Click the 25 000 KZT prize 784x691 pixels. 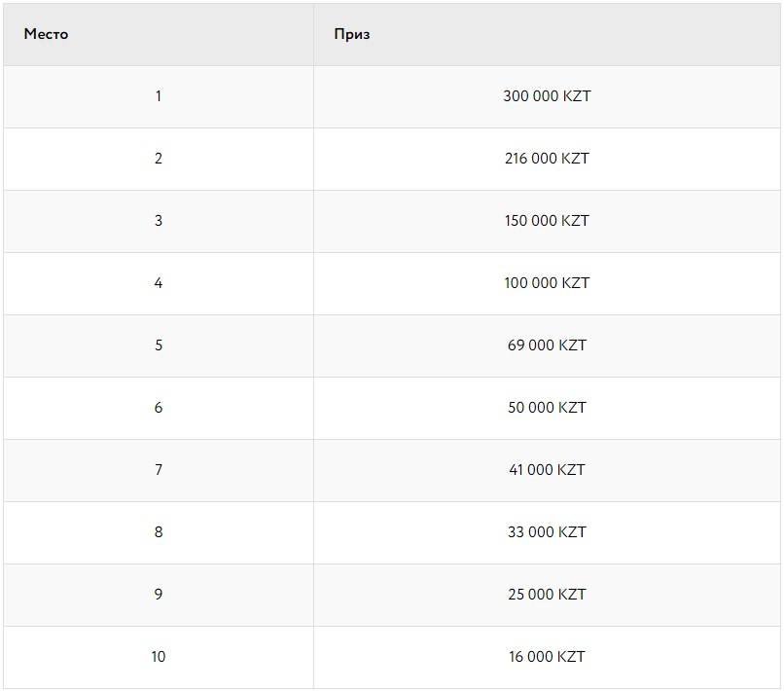click(x=547, y=595)
